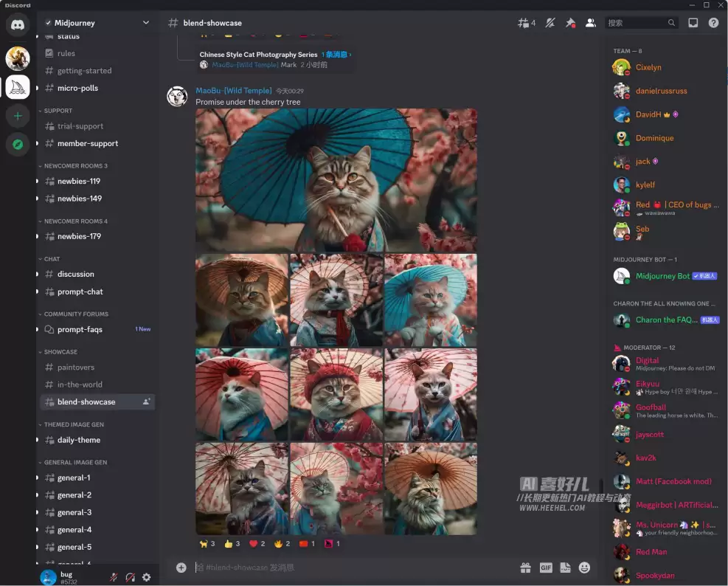
Task: Collapse NEWCOMER ROOMS 3 category
Action: click(73, 166)
